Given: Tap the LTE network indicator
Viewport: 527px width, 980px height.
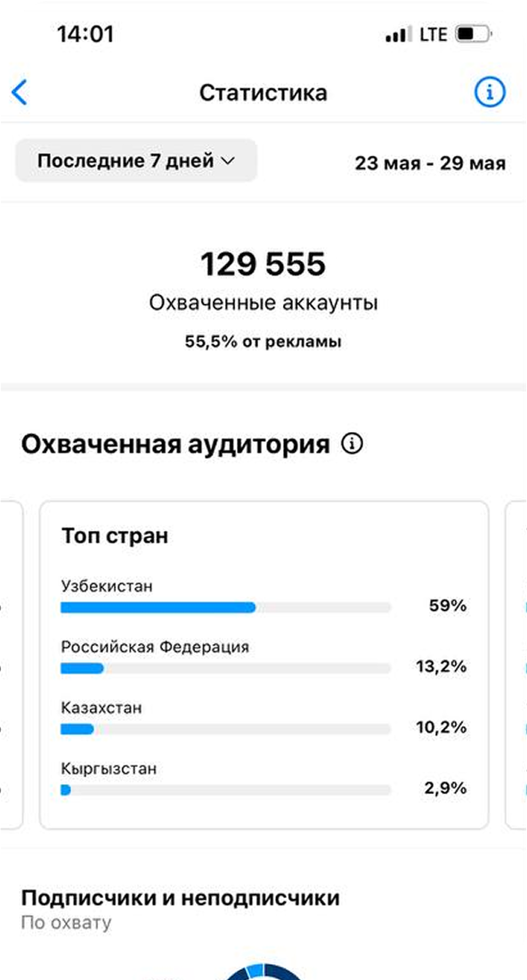Looking at the screenshot, I should (x=434, y=34).
